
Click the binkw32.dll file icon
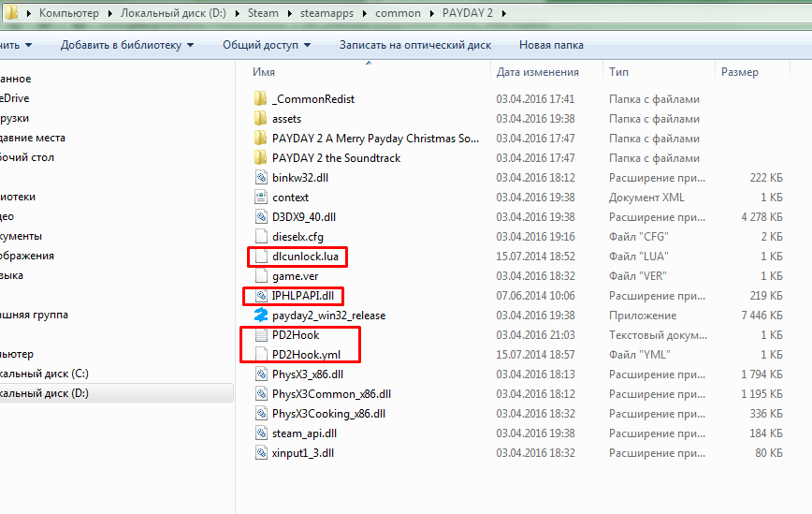[x=261, y=177]
